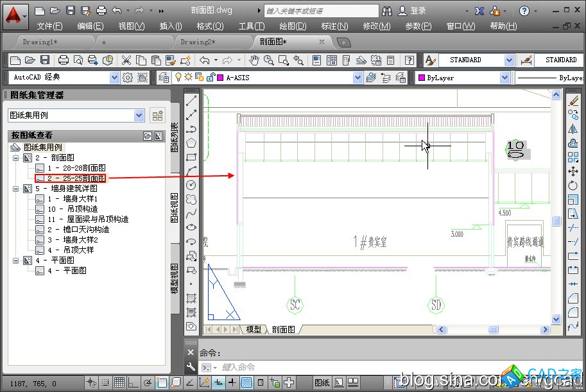Select the Circle draw tool
This screenshot has width=586, height=392.
191,185
